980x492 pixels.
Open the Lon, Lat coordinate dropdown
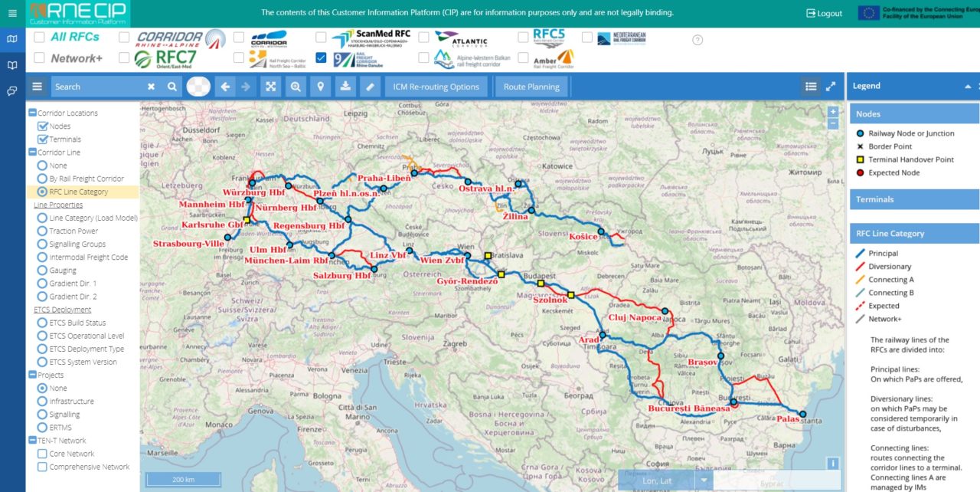click(704, 481)
